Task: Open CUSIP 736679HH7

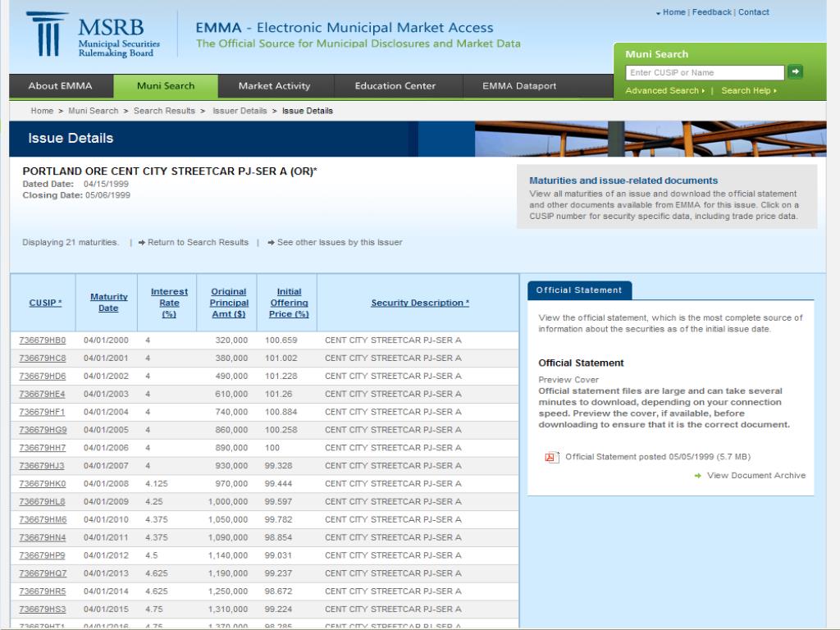Action: (x=43, y=448)
